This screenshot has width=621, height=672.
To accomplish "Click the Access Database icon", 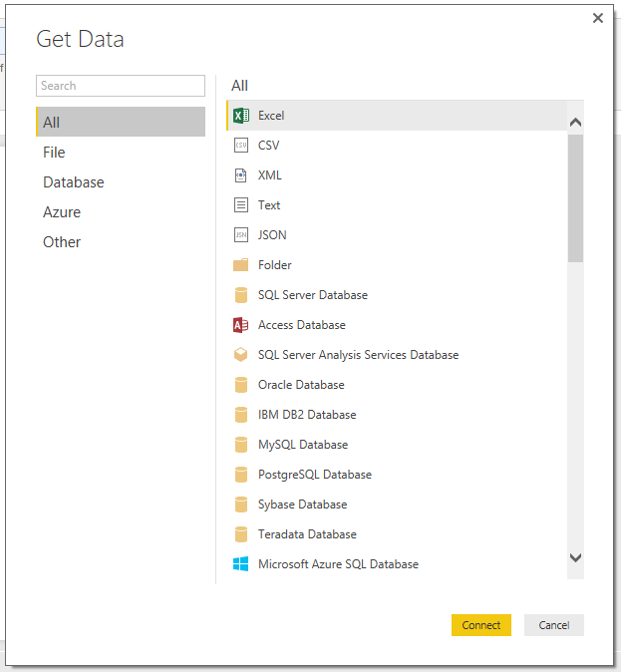I will point(240,325).
